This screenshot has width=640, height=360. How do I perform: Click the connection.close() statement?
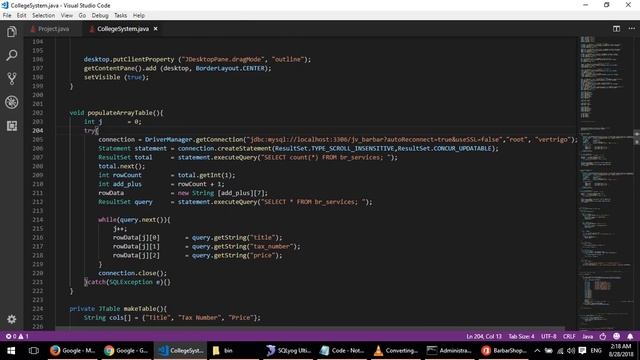pos(132,273)
